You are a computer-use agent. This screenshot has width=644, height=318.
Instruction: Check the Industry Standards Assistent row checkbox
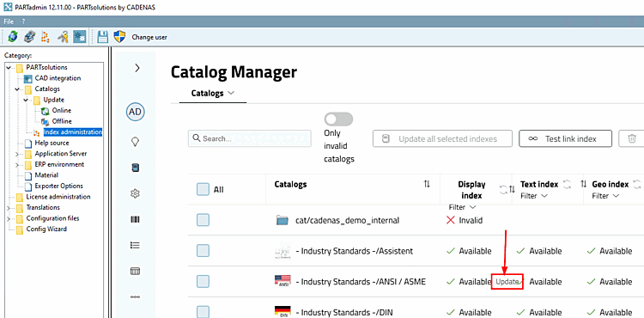203,251
